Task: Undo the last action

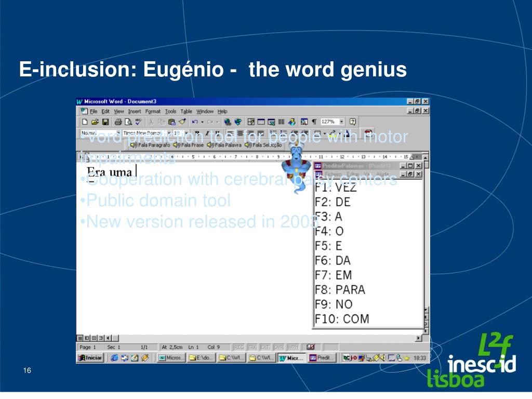Action: click(x=195, y=122)
